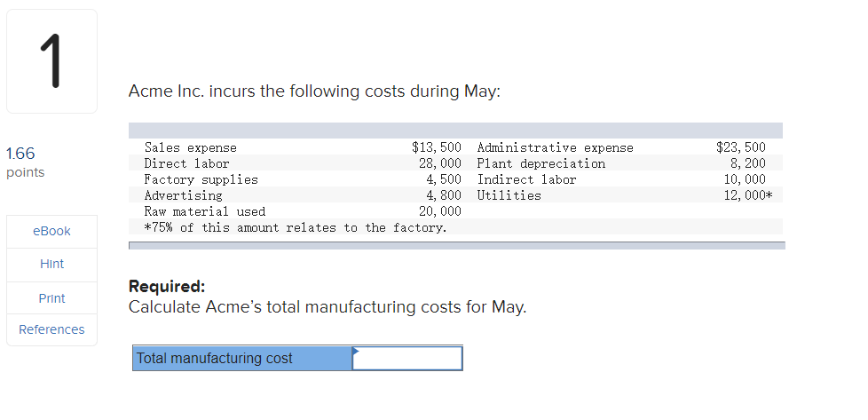The image size is (868, 420).
Task: Open the Print option
Action: click(x=51, y=298)
